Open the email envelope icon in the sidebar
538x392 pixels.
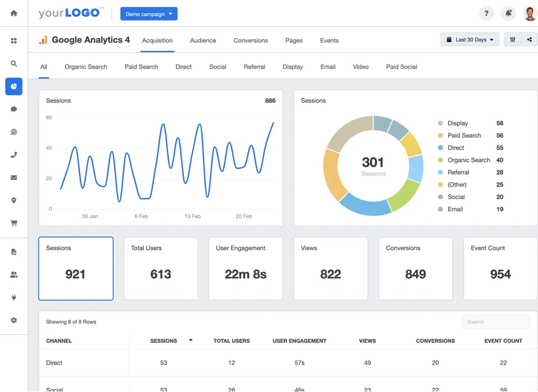pyautogui.click(x=13, y=177)
